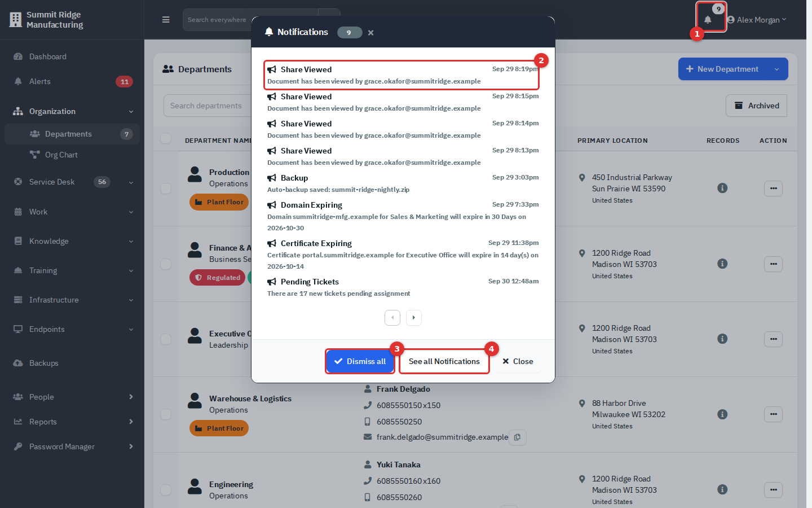Open Dashboard in the sidebar
Viewport: 812px width, 508px height.
point(72,56)
